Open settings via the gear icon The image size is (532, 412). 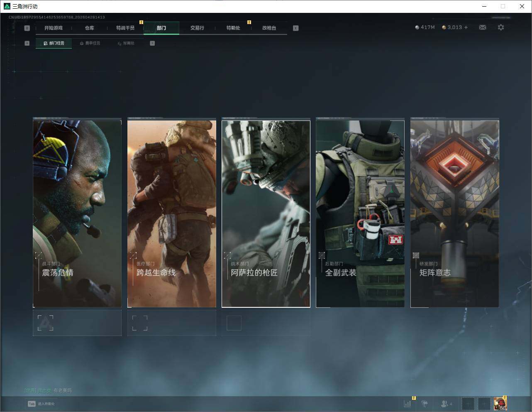pos(501,27)
